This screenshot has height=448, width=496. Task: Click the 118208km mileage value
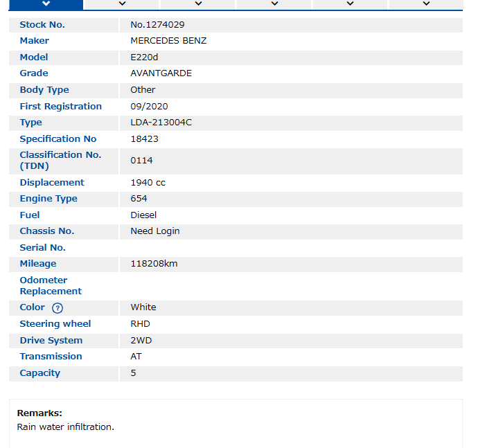154,264
